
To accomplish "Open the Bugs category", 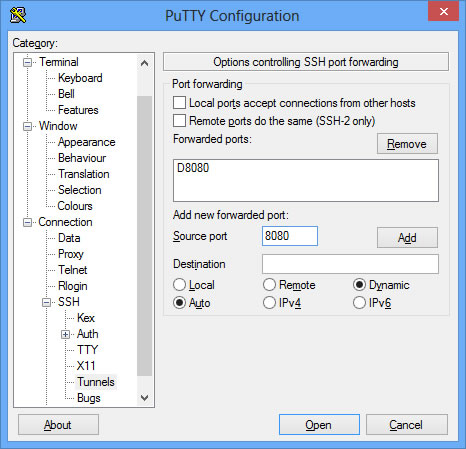I will (88, 398).
